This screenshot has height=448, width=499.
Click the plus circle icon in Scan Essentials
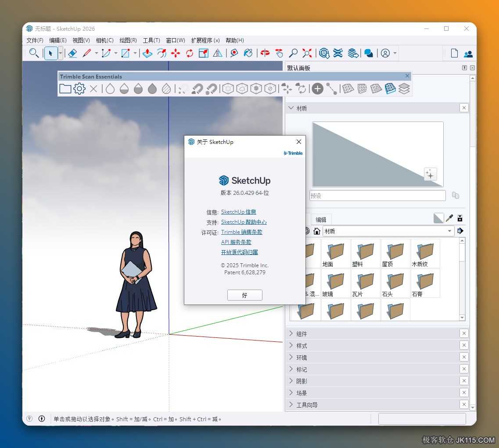(x=317, y=89)
